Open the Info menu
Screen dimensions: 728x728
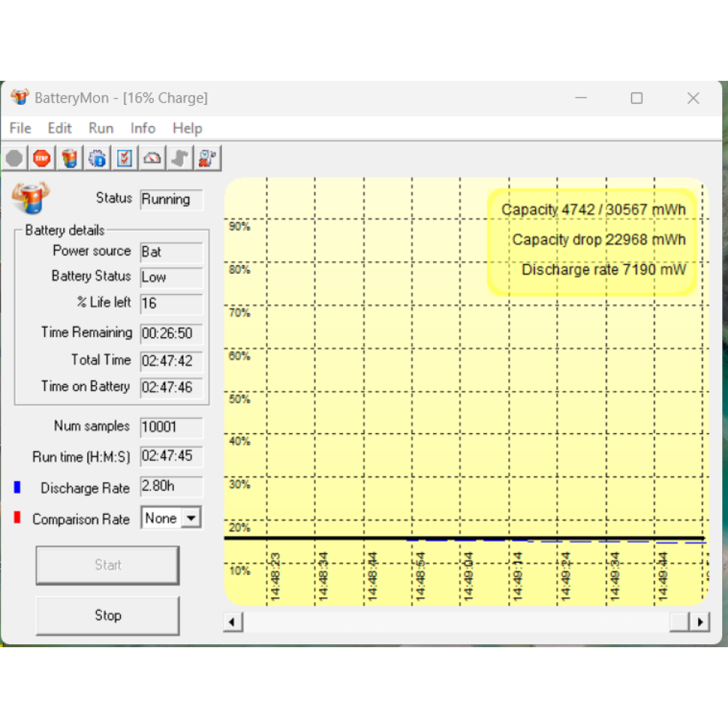point(143,128)
